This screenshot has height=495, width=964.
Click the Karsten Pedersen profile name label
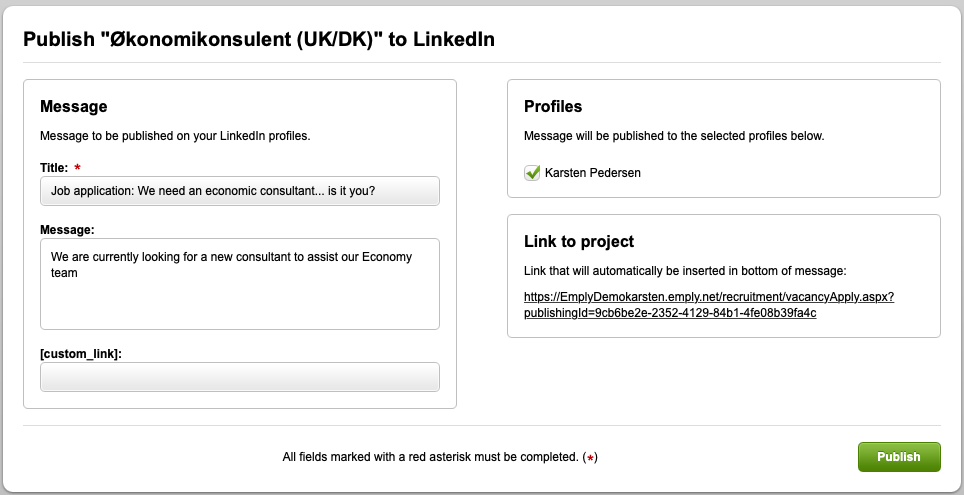(593, 173)
